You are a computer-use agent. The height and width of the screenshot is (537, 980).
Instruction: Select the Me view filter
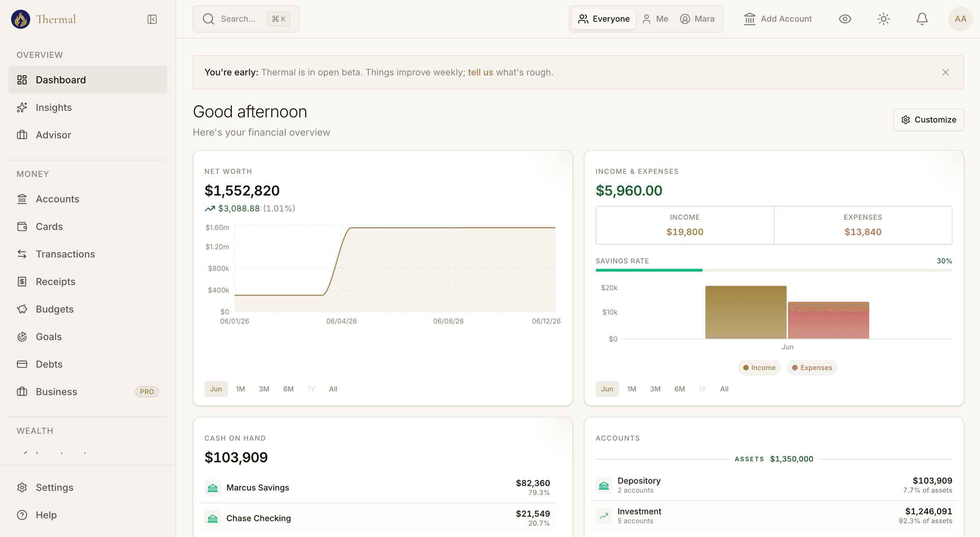[655, 19]
